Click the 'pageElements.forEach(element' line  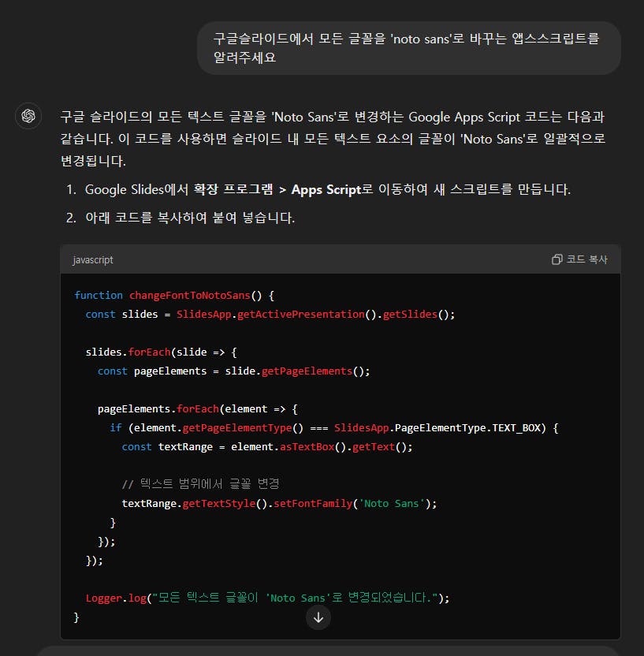(197, 408)
